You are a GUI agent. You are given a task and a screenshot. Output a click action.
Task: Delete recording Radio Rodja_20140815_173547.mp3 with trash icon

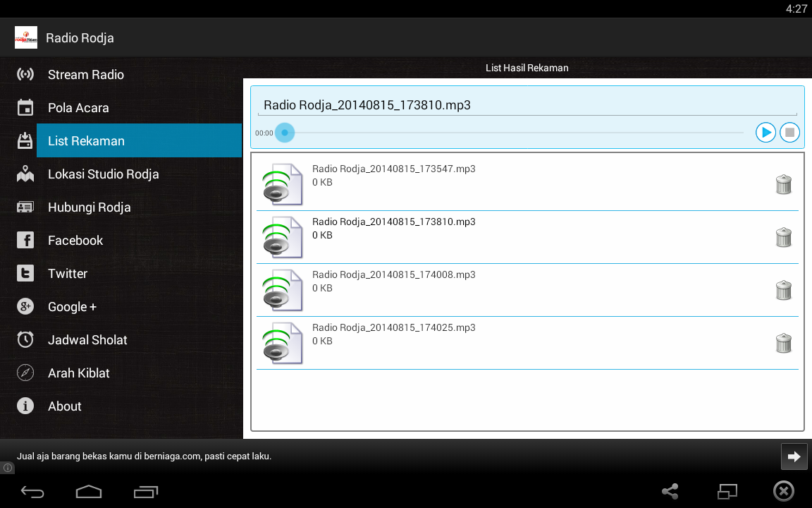(784, 184)
